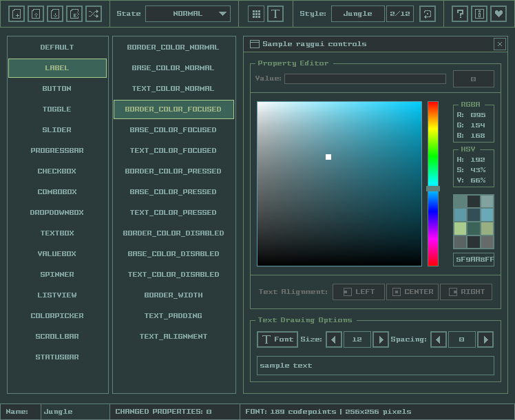Open the about info icon
Image resolution: width=515 pixels, height=420 pixels.
tap(479, 13)
